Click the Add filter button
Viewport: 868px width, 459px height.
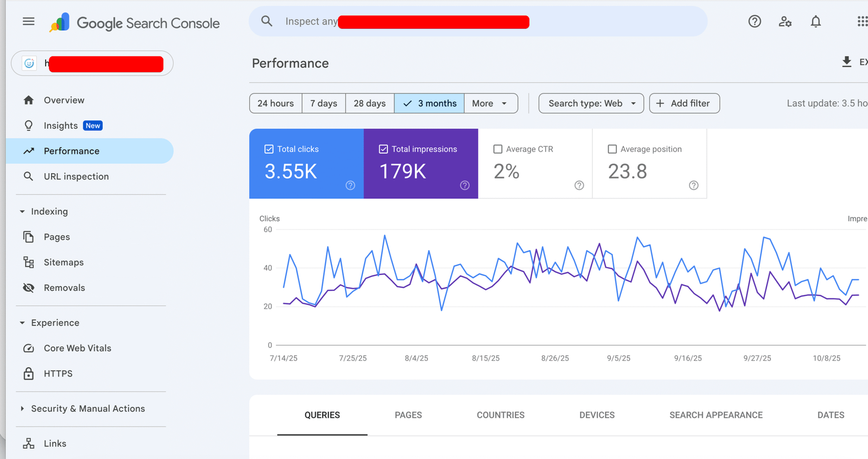(x=684, y=104)
